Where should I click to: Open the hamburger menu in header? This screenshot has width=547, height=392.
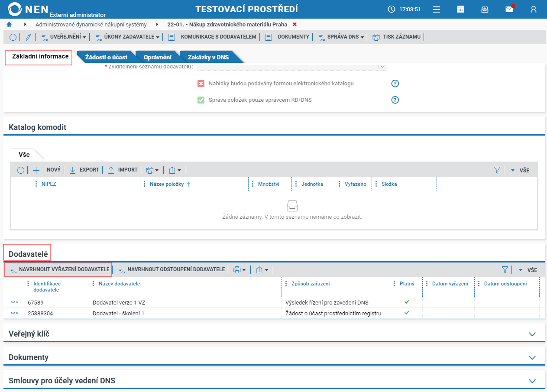(437, 9)
